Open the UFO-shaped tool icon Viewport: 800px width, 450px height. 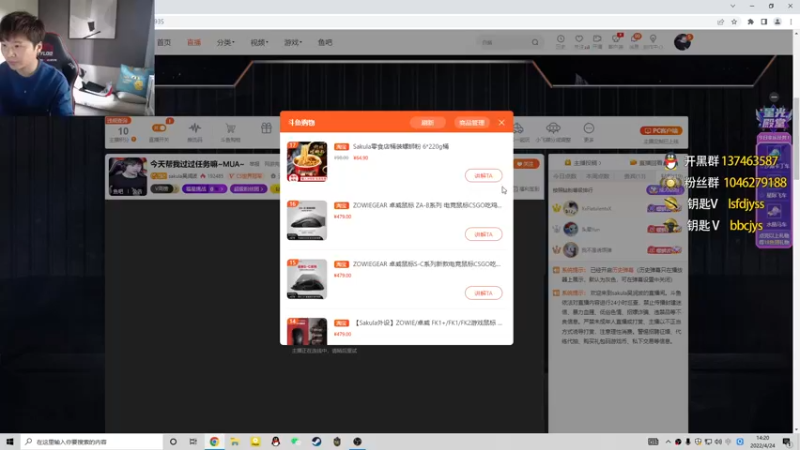point(553,128)
